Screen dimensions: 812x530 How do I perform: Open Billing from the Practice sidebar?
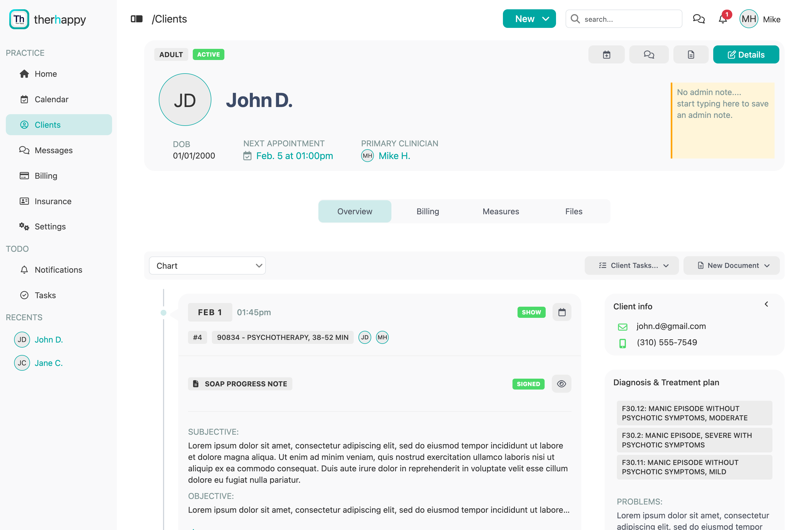coord(46,176)
